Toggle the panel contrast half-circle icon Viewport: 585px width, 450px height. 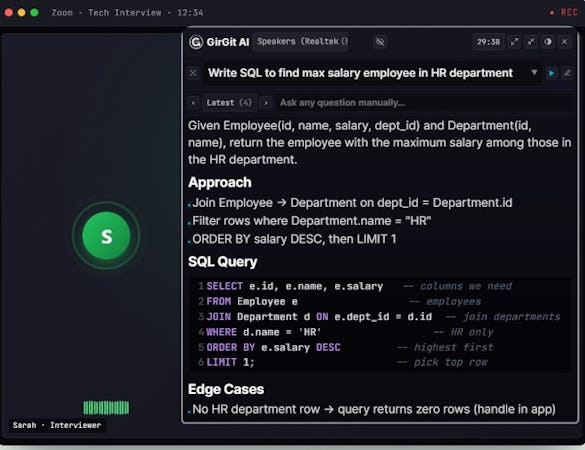tap(548, 42)
